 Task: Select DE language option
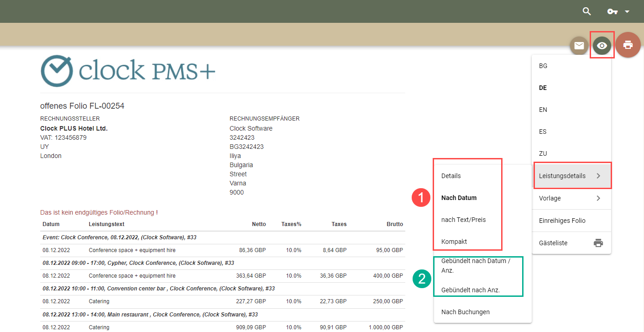coord(571,88)
